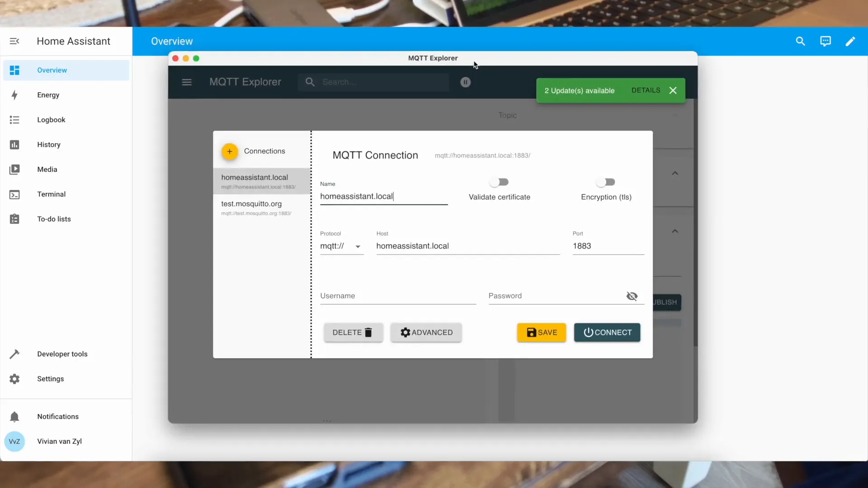Click the Developer tools hammer icon
The image size is (868, 488).
[x=14, y=354]
